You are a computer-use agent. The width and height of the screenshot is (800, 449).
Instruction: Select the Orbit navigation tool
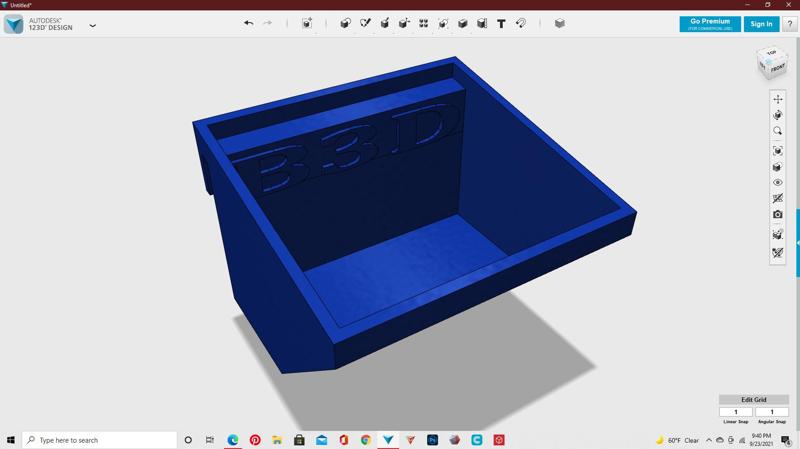tap(778, 115)
